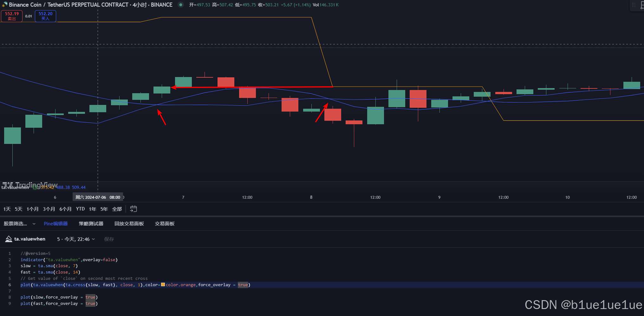Image resolution: width=644 pixels, height=316 pixels.
Task: Click the date label 周六 2024-07-06 08:00
Action: click(x=98, y=197)
